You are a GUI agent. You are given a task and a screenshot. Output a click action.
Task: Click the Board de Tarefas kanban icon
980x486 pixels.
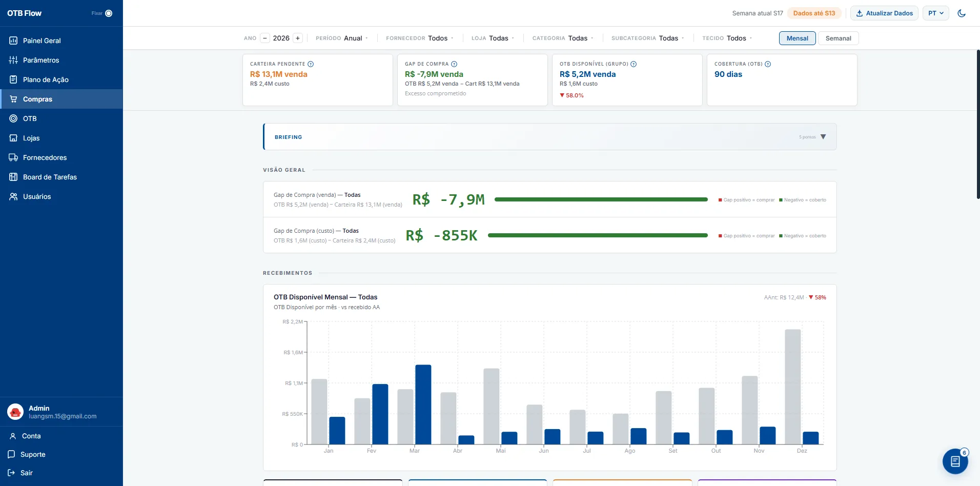tap(13, 177)
